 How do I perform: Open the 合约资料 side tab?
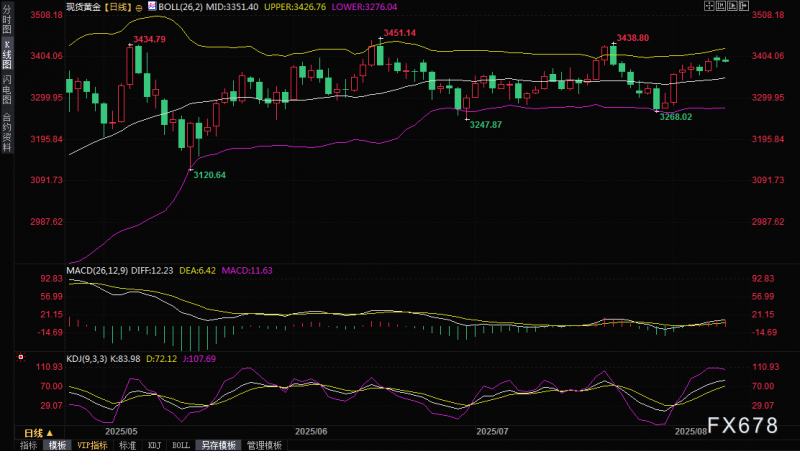click(x=7, y=132)
